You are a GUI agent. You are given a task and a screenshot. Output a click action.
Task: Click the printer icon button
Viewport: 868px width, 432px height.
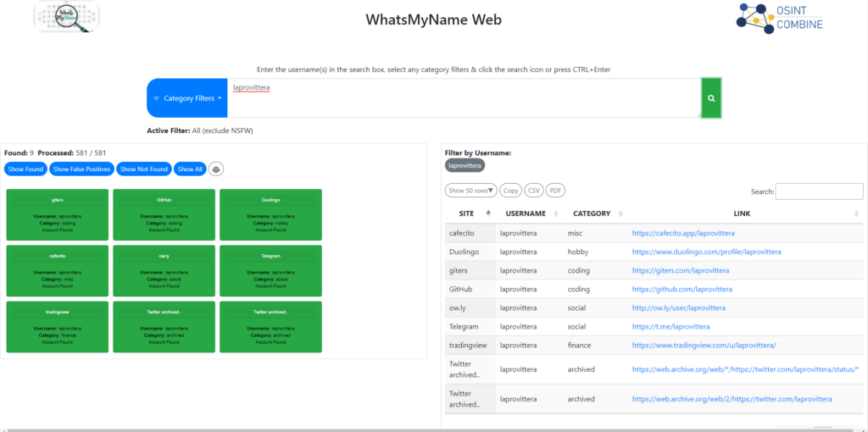click(x=216, y=169)
